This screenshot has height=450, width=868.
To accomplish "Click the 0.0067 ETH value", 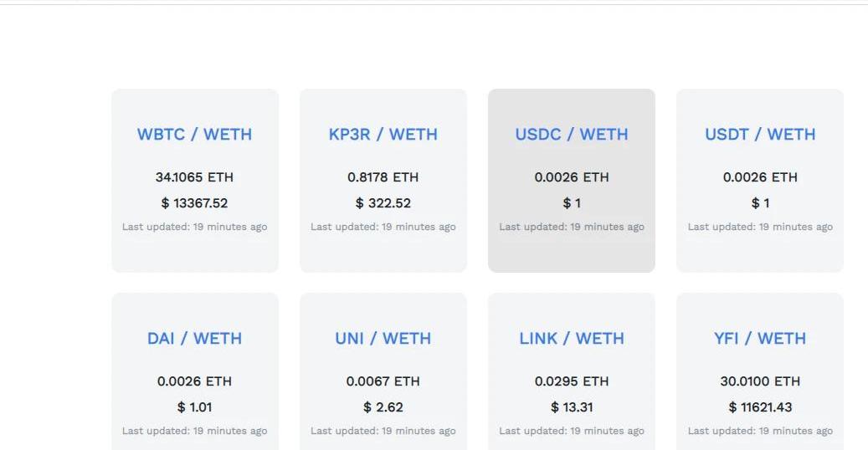I will (383, 381).
